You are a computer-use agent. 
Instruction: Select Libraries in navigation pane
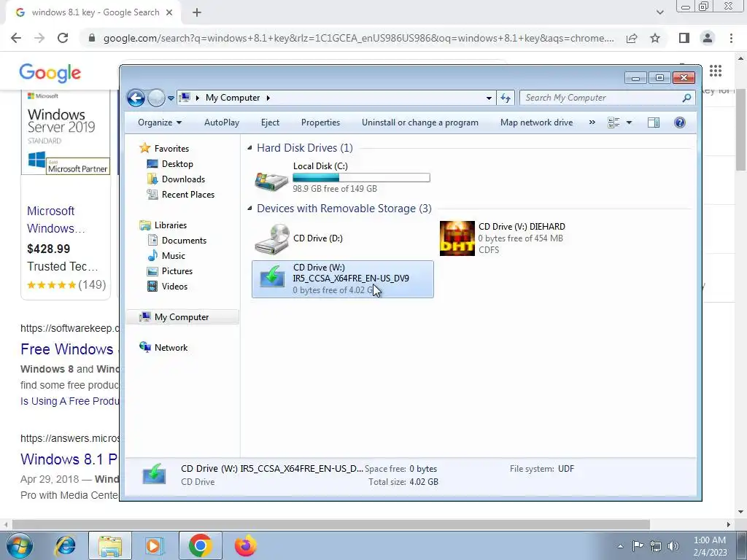coord(171,225)
